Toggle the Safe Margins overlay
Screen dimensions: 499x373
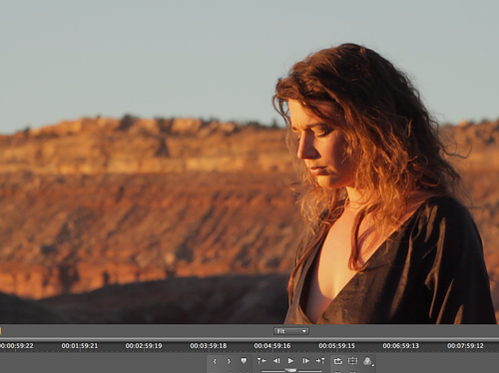pyautogui.click(x=352, y=361)
